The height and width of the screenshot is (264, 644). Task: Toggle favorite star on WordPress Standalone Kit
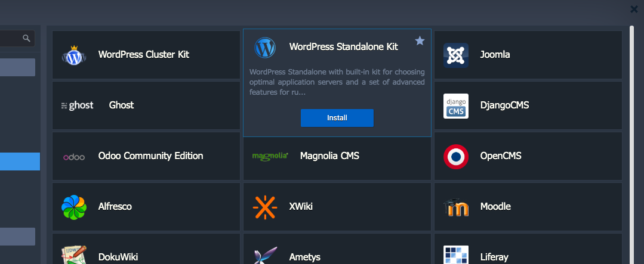pyautogui.click(x=420, y=41)
